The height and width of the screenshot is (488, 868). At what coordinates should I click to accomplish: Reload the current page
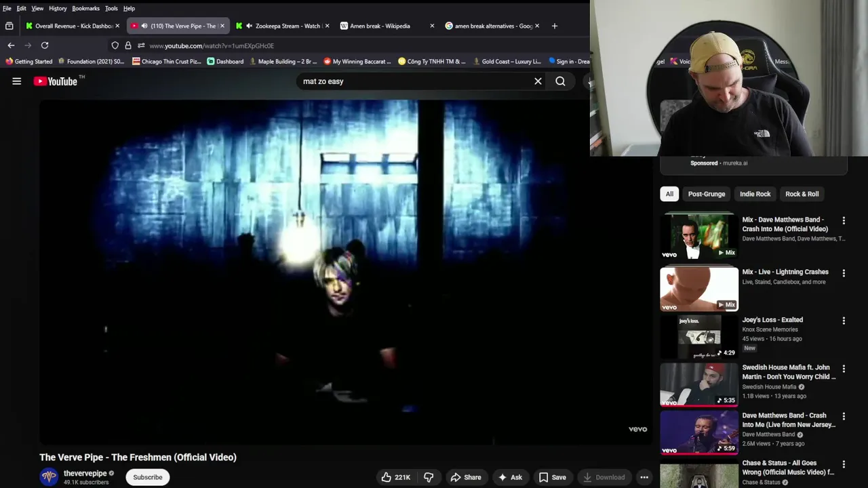[45, 45]
